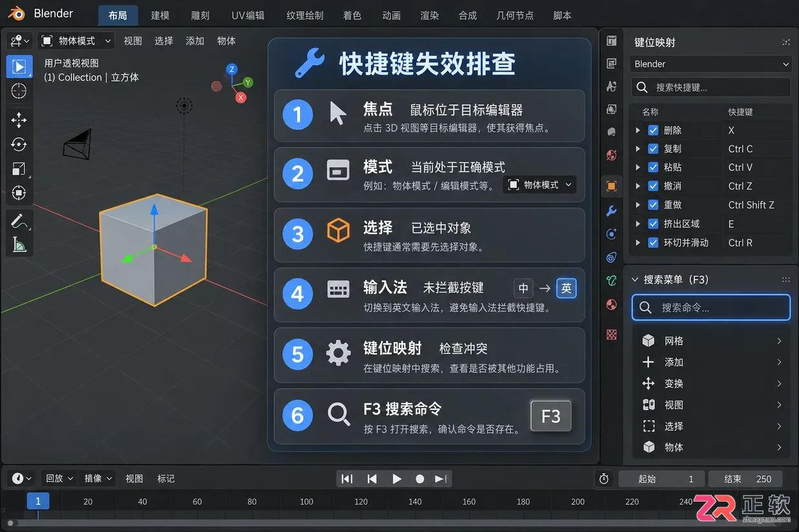The width and height of the screenshot is (799, 532).
Task: Open the 变换 entry in the search menu
Action: (713, 384)
